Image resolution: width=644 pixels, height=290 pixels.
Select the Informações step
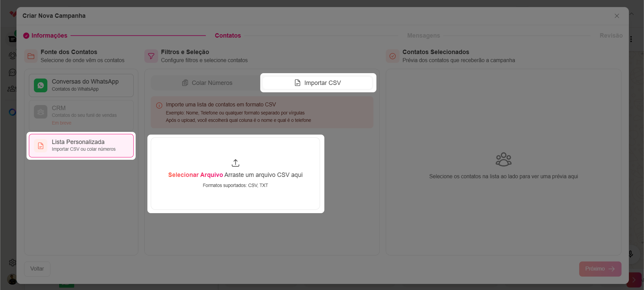tap(49, 36)
